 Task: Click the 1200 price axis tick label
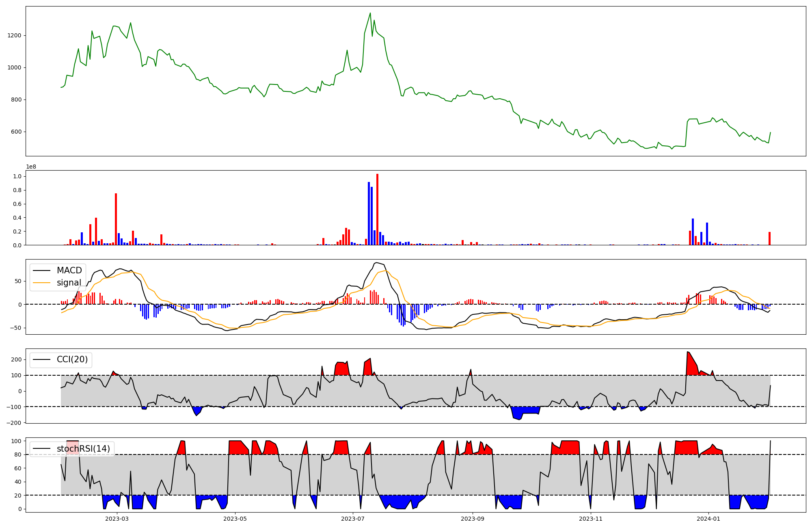14,36
